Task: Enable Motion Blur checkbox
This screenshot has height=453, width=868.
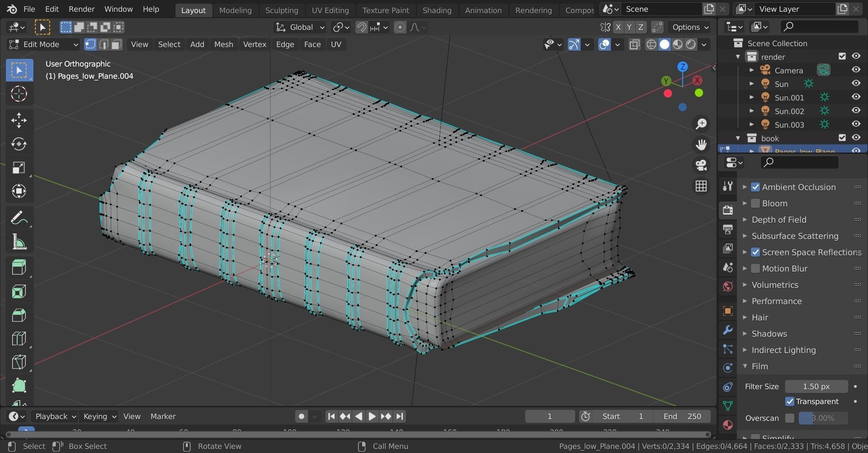Action: coord(755,268)
